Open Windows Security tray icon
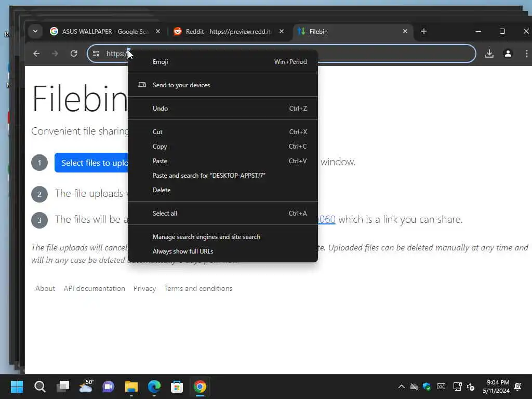This screenshot has width=532, height=399. (x=427, y=387)
